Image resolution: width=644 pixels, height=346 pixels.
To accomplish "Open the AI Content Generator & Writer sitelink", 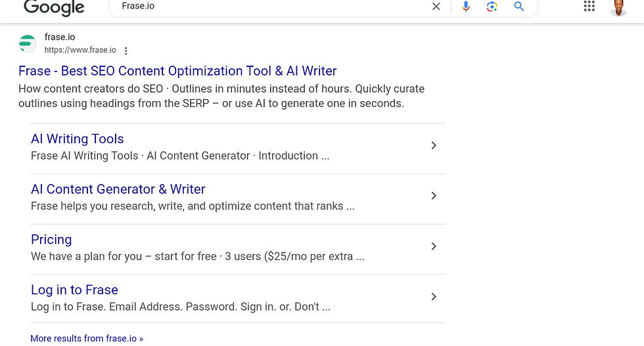I will click(x=118, y=189).
